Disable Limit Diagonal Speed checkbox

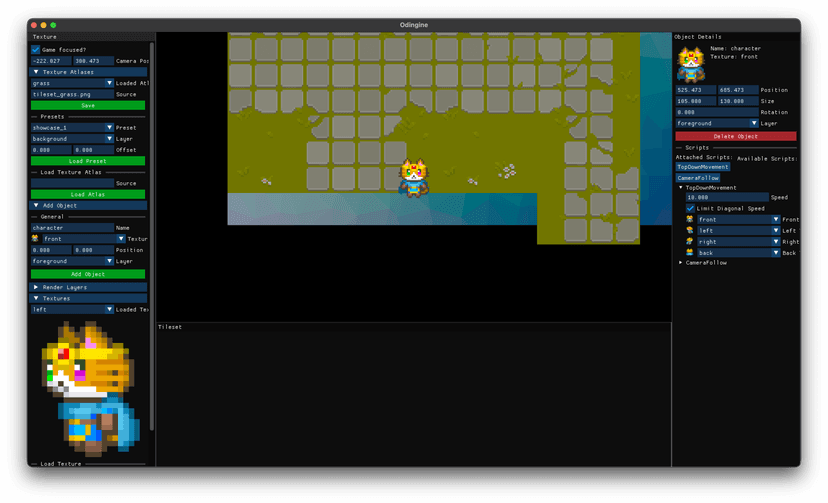(690, 208)
